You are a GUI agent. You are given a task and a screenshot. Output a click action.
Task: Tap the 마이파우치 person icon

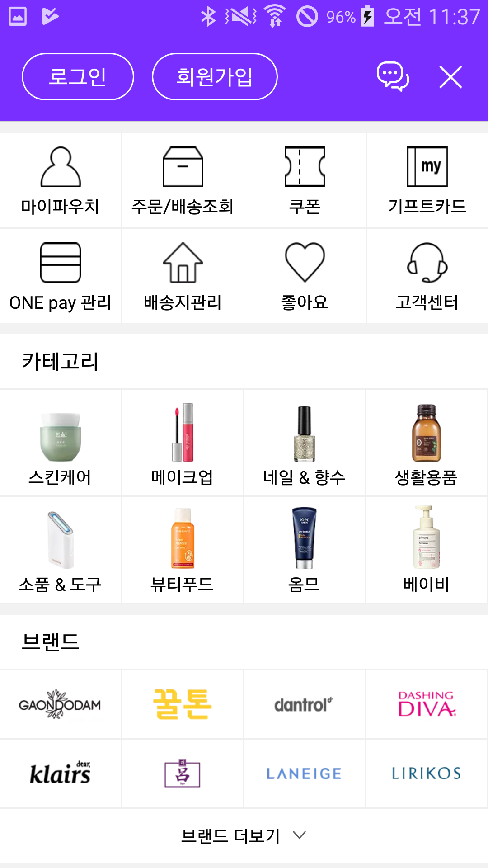click(61, 167)
